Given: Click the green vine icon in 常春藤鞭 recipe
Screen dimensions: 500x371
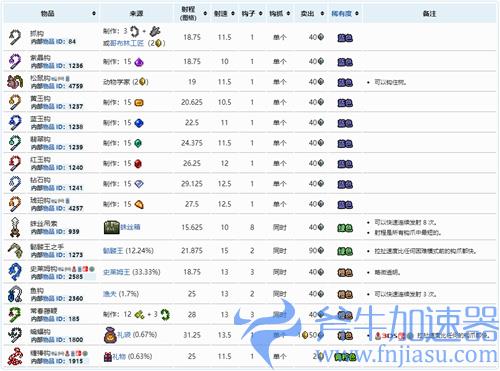Looking at the screenshot, I should click(165, 314).
